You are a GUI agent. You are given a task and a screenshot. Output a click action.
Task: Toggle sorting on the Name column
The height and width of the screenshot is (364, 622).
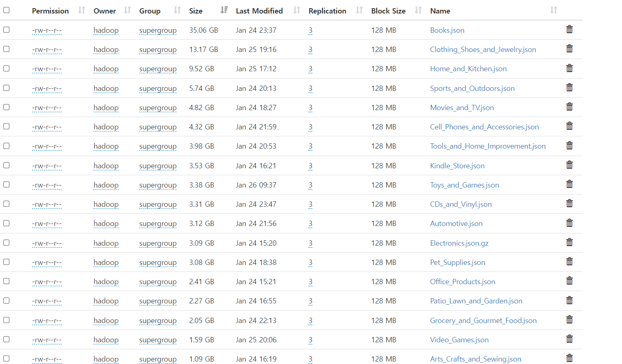(x=554, y=10)
